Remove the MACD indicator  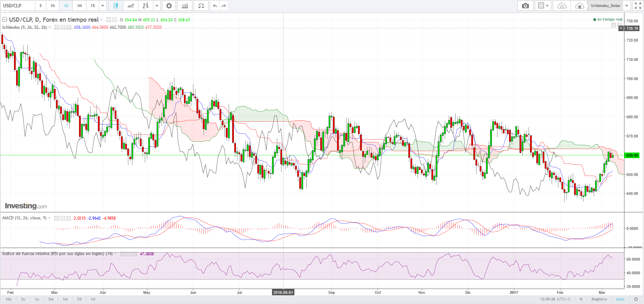(x=69, y=218)
